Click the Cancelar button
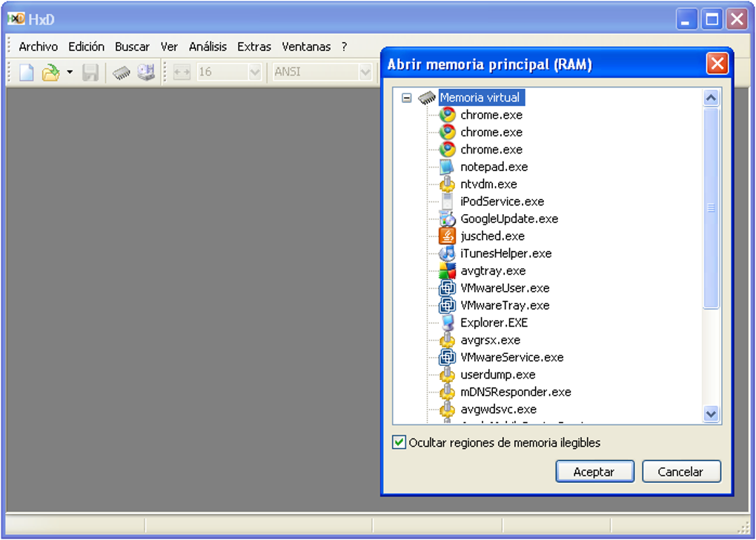This screenshot has width=756, height=540. [681, 472]
